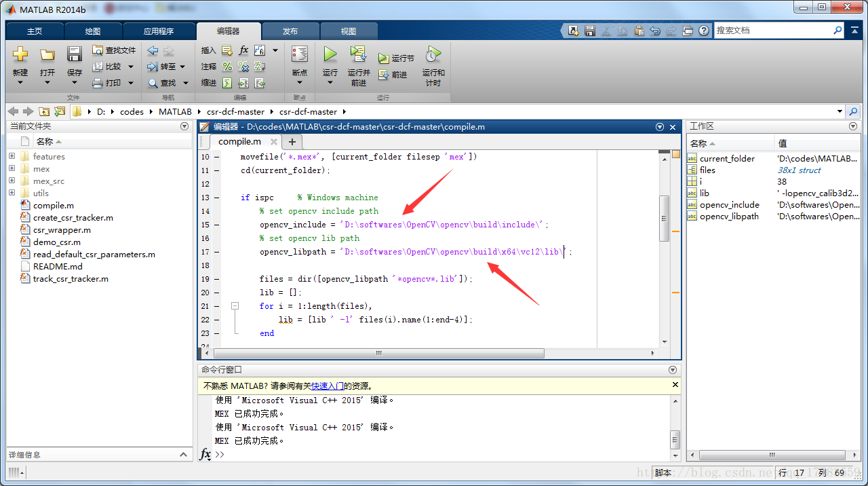Viewport: 868px width, 486px height.
Task: Expand the utils folder tree node
Action: coord(12,193)
